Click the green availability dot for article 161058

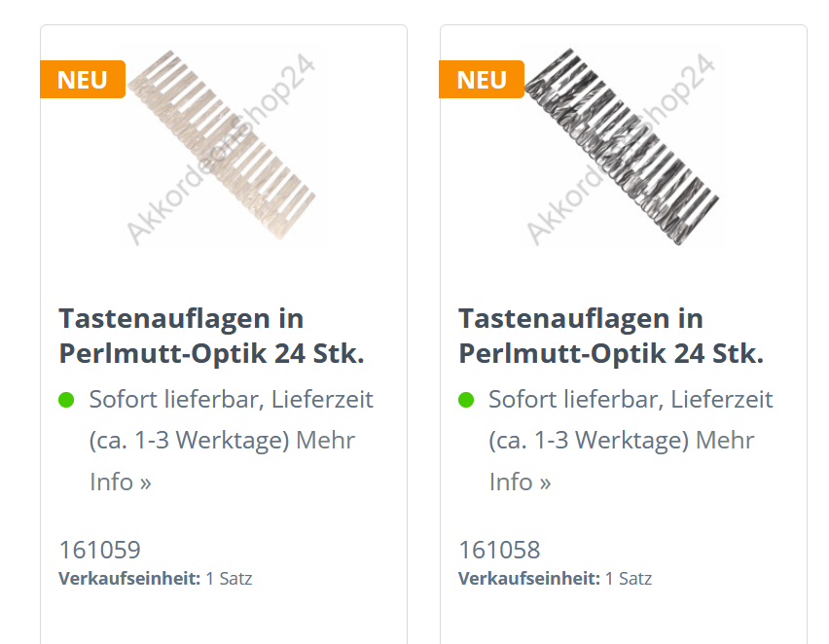click(466, 400)
